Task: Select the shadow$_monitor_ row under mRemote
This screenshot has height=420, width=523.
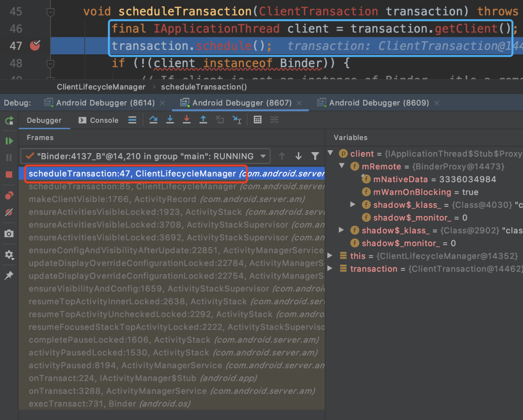Action: pos(415,218)
